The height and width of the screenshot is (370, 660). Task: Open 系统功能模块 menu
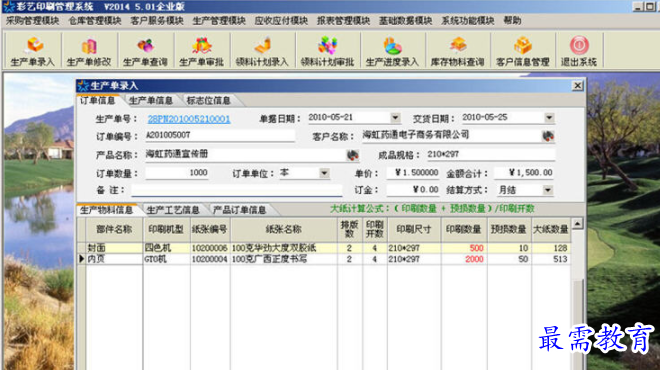tap(468, 21)
